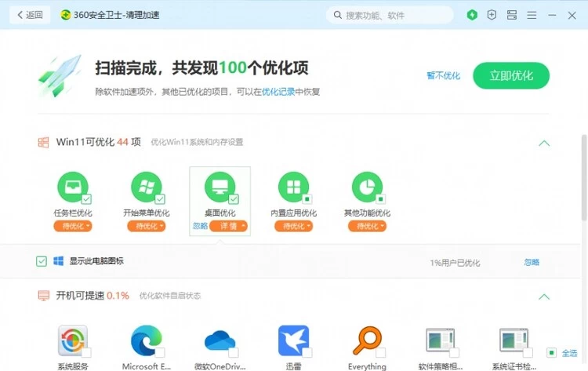Select the 其他功能优化 pie chart icon
The width and height of the screenshot is (588, 371).
[367, 187]
